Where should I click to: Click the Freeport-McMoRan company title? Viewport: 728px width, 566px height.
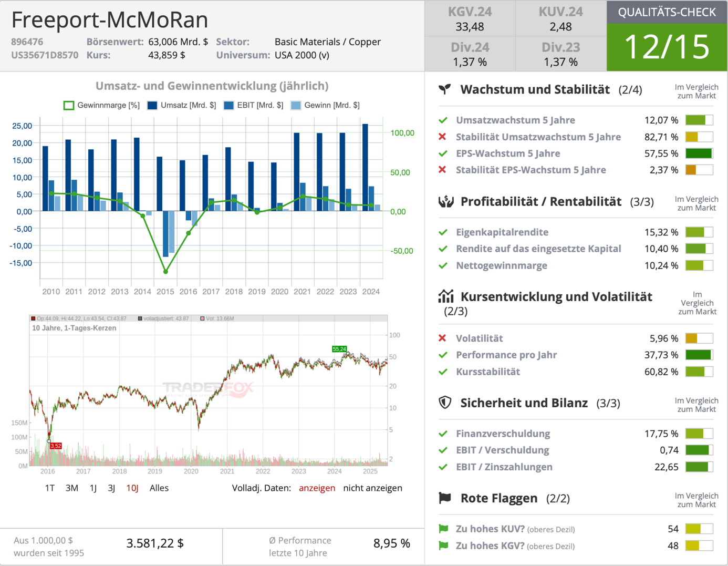(110, 20)
